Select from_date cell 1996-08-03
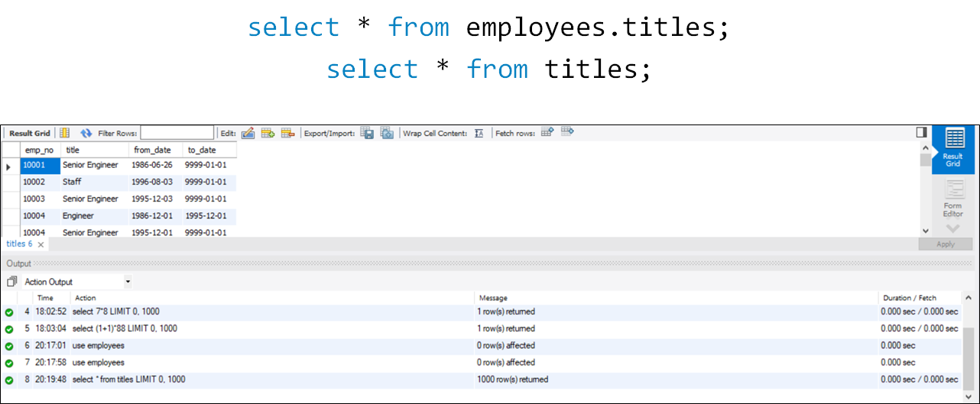This screenshot has width=980, height=404. [156, 182]
